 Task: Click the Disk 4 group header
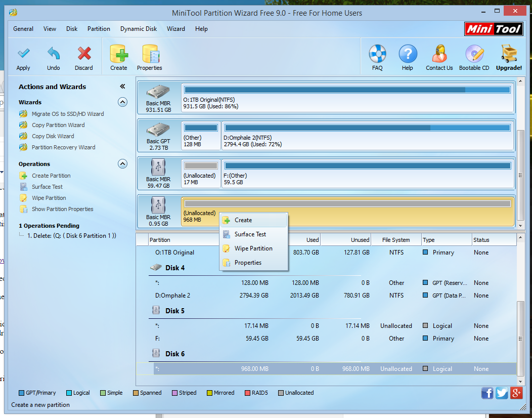point(175,268)
